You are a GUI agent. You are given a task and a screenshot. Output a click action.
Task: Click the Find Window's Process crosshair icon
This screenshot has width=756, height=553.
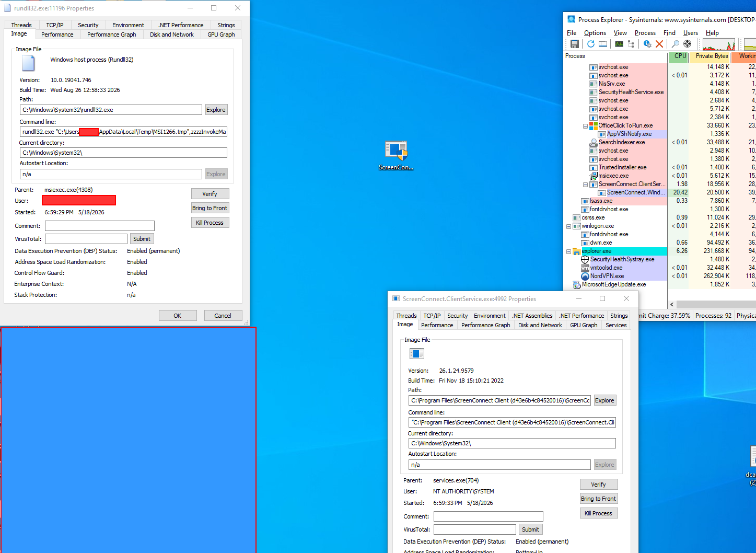(x=688, y=44)
